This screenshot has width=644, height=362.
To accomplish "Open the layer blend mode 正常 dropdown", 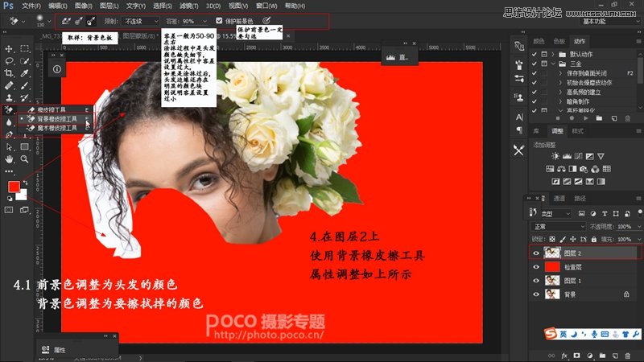I will click(x=559, y=227).
